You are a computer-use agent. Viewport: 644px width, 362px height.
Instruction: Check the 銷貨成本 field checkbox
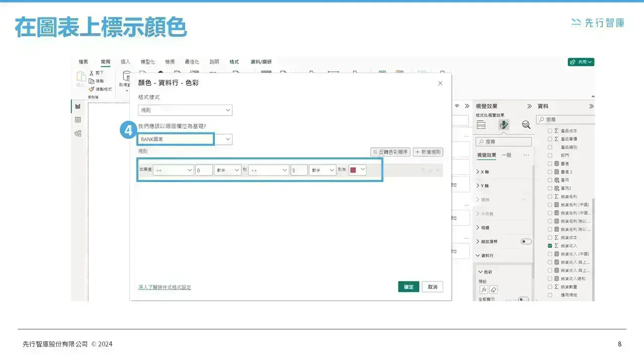pos(550,237)
